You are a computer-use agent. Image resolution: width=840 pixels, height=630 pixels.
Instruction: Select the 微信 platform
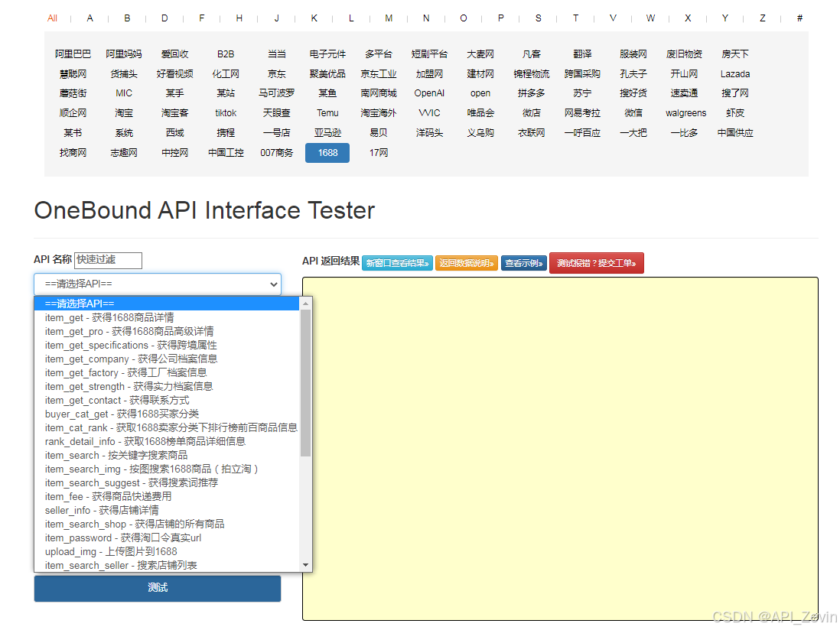tap(633, 113)
